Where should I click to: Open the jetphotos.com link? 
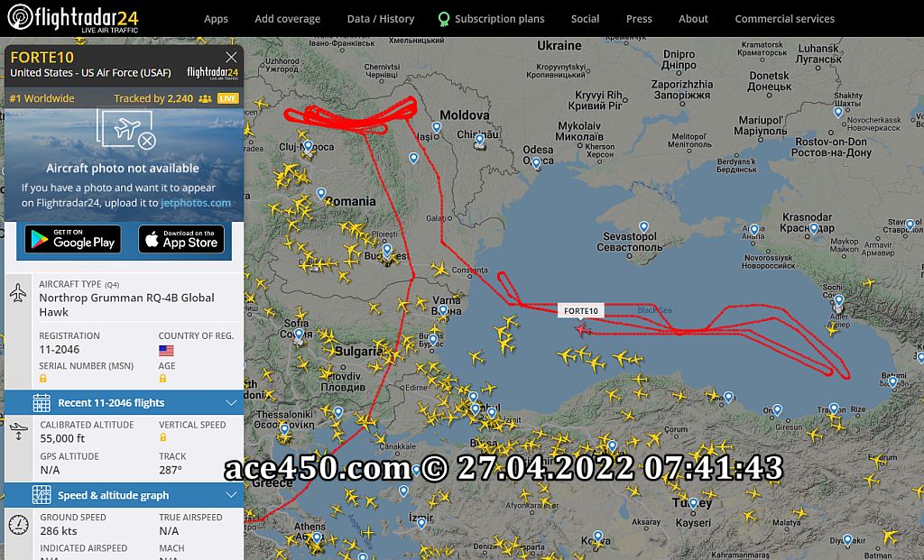click(x=196, y=203)
